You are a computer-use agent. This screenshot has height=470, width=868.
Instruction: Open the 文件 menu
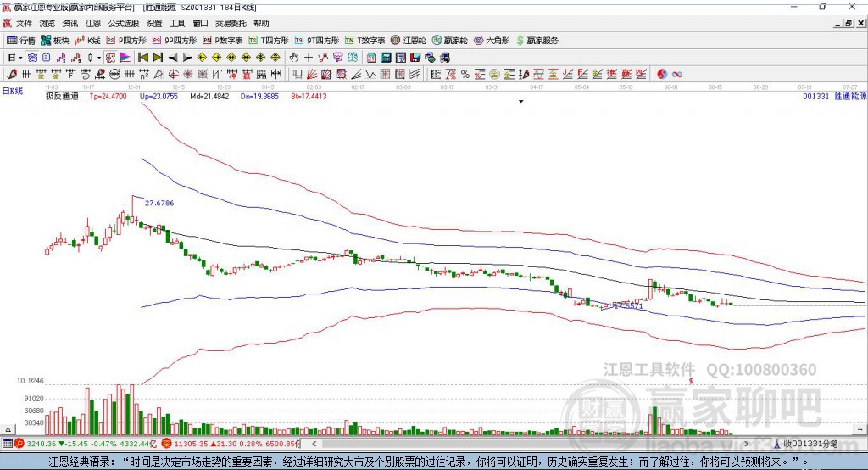pyautogui.click(x=25, y=23)
